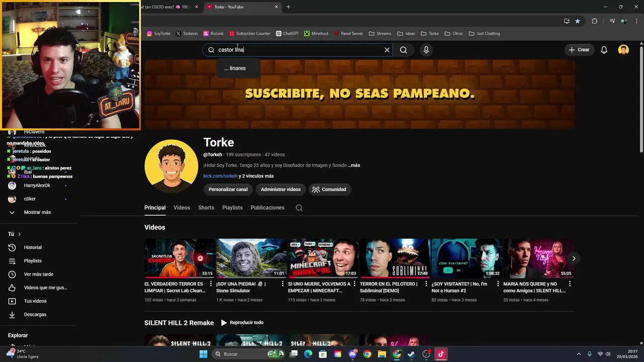Open the BioLink bookmark
644x362 pixels.
(213, 34)
